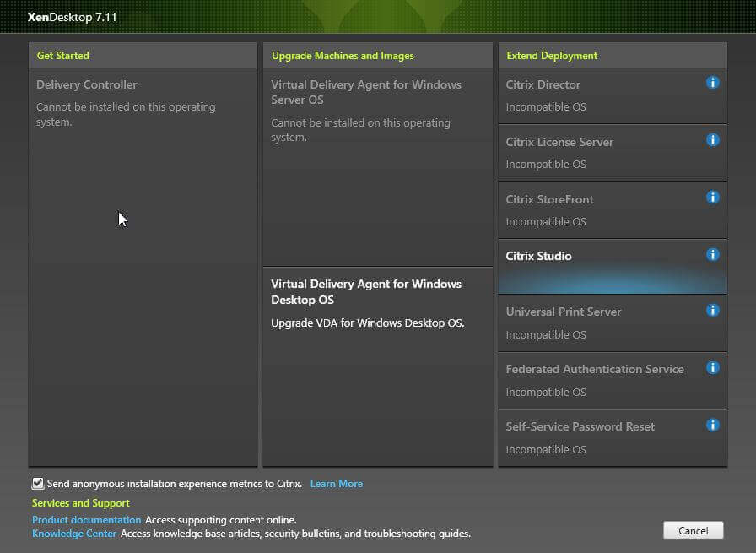This screenshot has width=756, height=553.
Task: Click 'Access supporting content online.' text
Action: click(x=221, y=520)
